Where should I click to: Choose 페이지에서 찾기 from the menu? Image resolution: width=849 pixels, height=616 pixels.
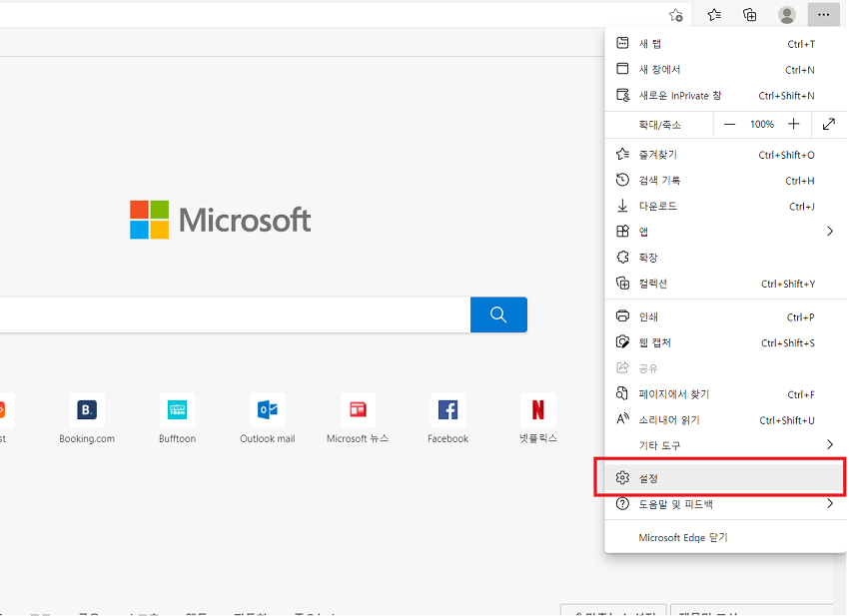click(x=725, y=394)
